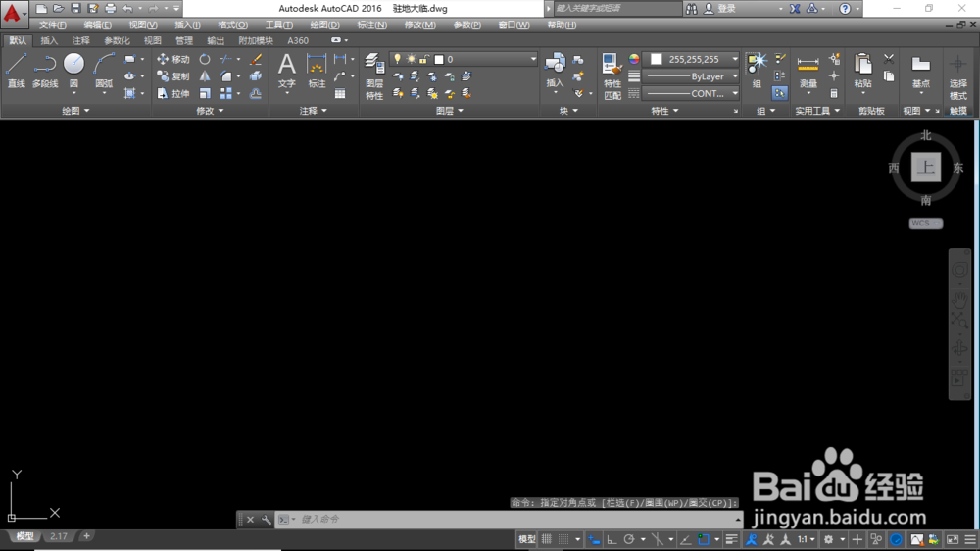Image resolution: width=980 pixels, height=551 pixels.
Task: Click the Scale tool icon
Action: pos(205,94)
